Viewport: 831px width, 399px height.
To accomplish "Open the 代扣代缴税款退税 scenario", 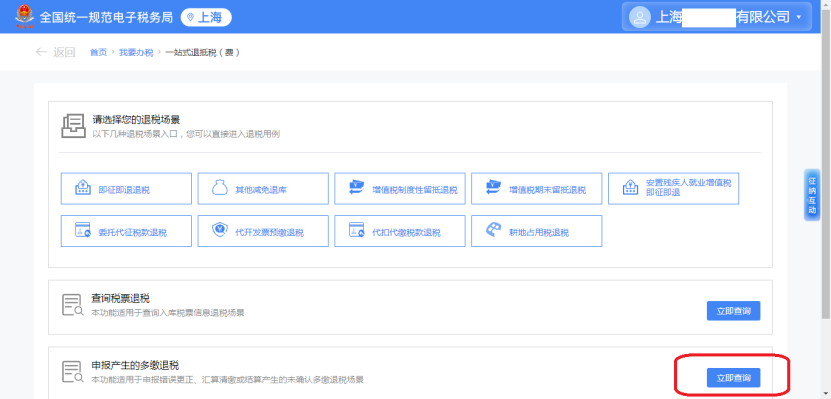I will pos(400,231).
